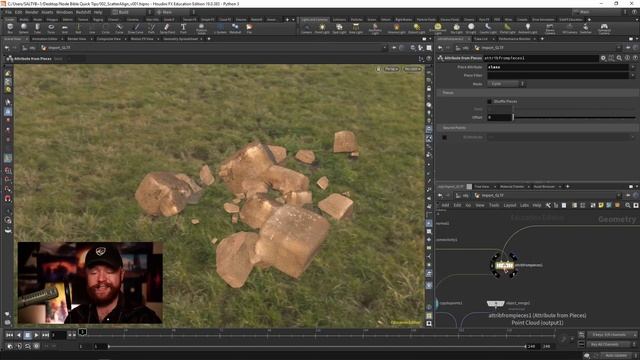Add a Sky Light from the shelf
The width and height of the screenshot is (640, 360).
(x=457, y=28)
